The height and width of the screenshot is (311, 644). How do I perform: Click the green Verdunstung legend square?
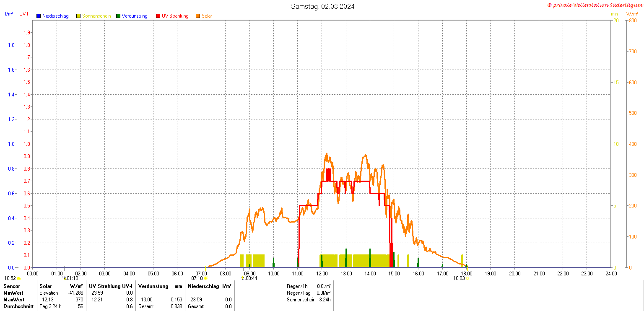coord(118,16)
